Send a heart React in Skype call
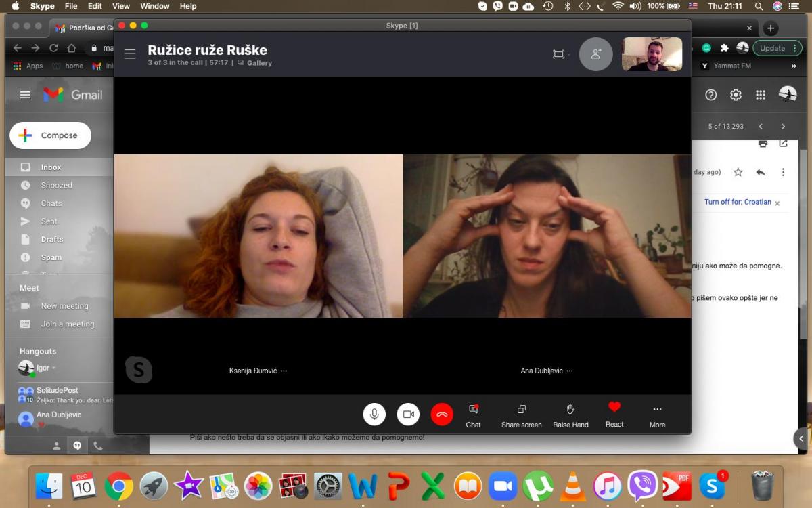Image resolution: width=812 pixels, height=508 pixels. pos(614,415)
